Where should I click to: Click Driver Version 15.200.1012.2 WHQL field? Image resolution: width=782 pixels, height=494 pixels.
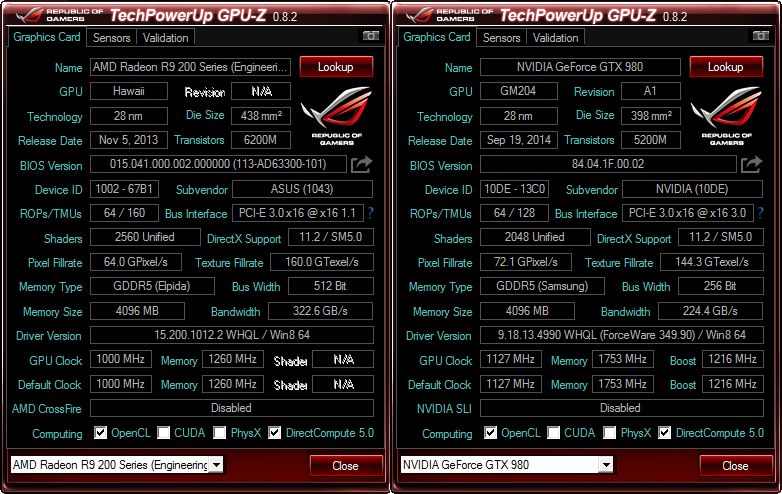pyautogui.click(x=232, y=335)
